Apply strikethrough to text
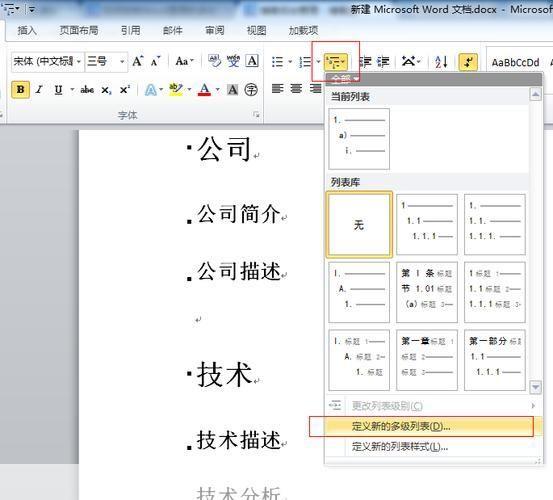This screenshot has height=500, width=553. pyautogui.click(x=87, y=90)
